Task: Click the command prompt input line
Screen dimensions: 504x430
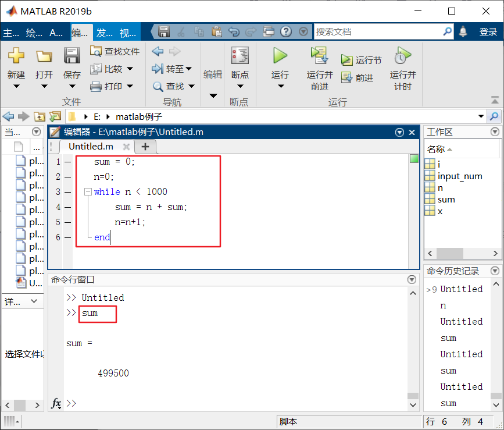Action: pyautogui.click(x=235, y=403)
